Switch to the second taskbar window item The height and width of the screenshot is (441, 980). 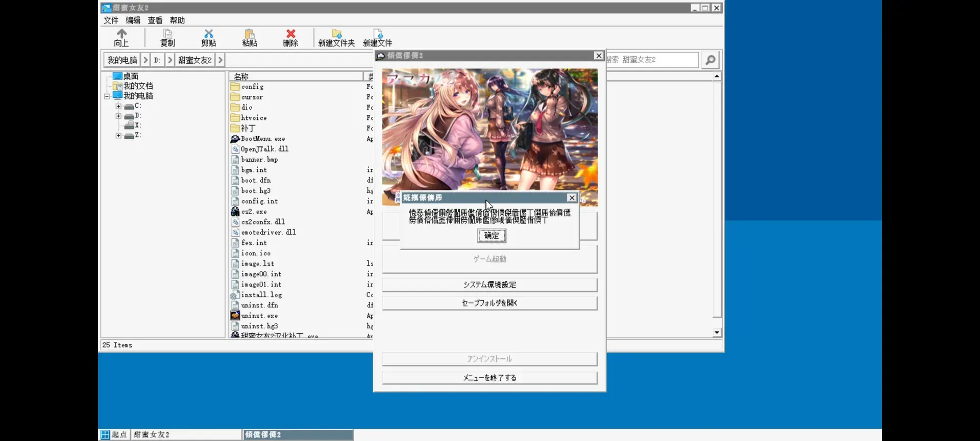pos(298,434)
